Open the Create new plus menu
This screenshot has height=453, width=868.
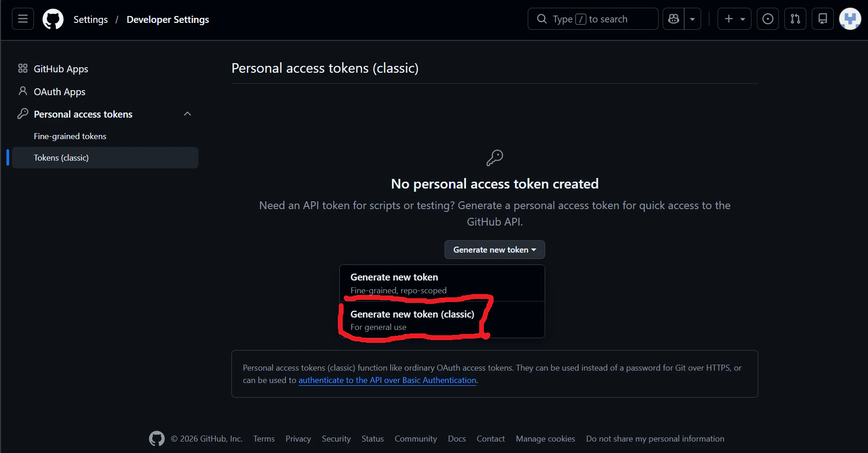point(734,19)
